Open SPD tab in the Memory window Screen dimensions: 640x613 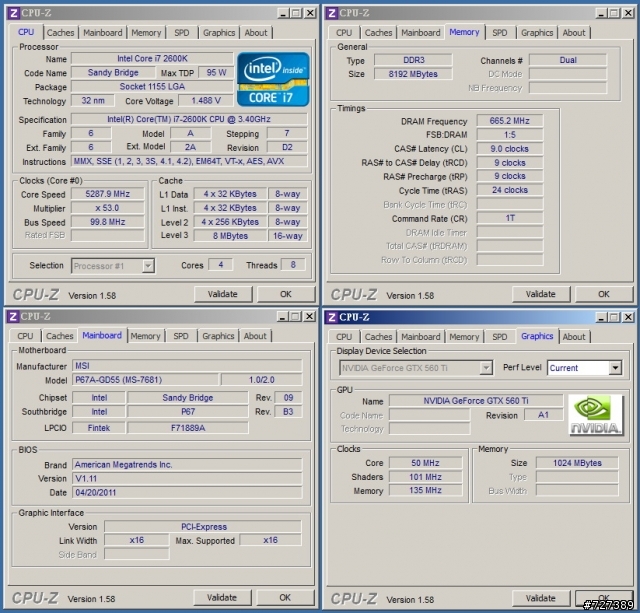pyautogui.click(x=500, y=33)
